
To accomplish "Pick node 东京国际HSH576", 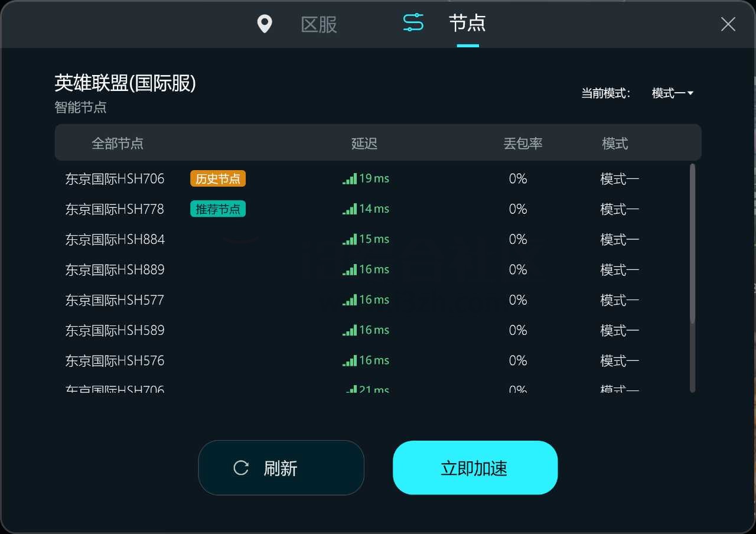I will coord(115,360).
